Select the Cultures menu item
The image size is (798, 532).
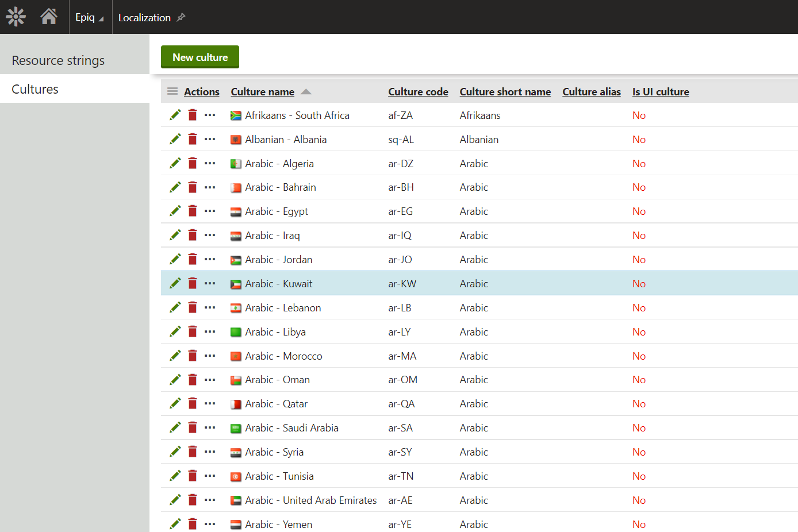35,89
